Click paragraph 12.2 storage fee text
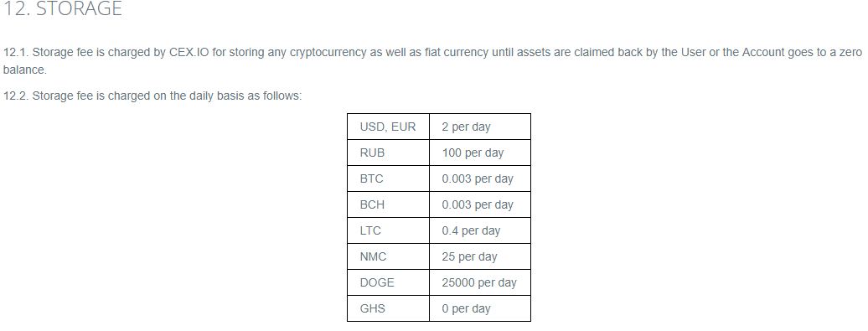The width and height of the screenshot is (868, 331). 152,96
